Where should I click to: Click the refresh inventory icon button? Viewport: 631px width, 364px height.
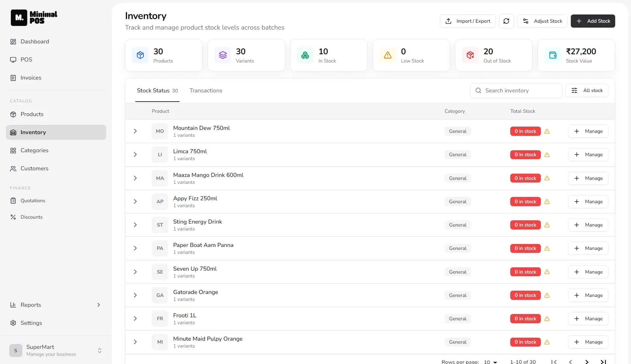pos(506,21)
